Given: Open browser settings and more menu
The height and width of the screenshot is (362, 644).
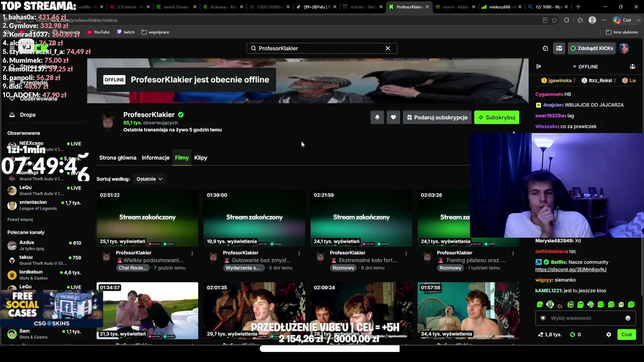Looking at the screenshot, I should pyautogui.click(x=604, y=20).
